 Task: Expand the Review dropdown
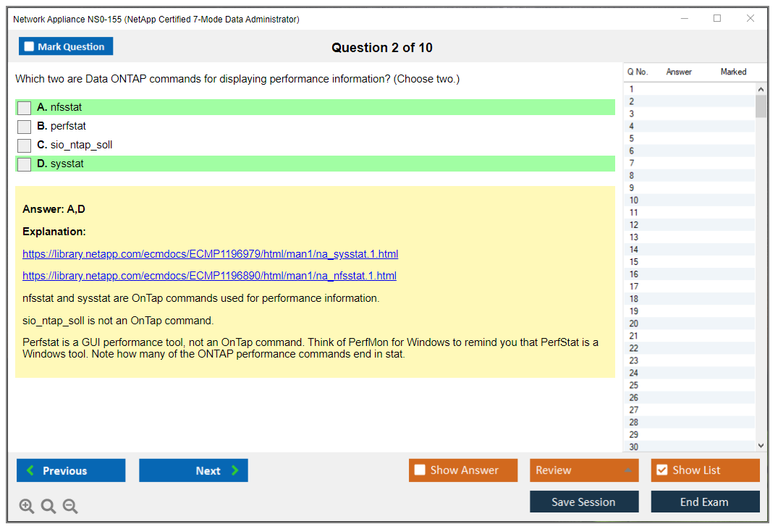[627, 470]
